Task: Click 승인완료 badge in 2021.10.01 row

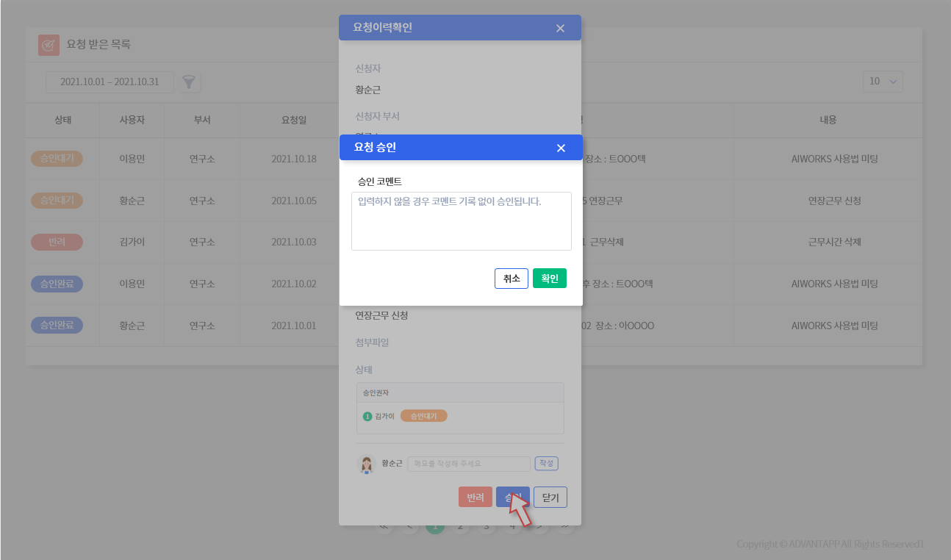Action: (57, 325)
